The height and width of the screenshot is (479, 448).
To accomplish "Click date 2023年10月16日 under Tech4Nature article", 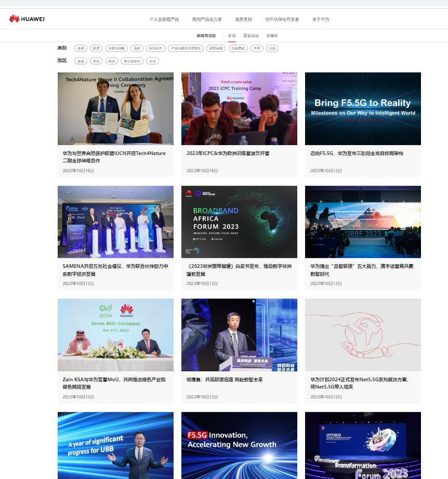I will tap(78, 171).
